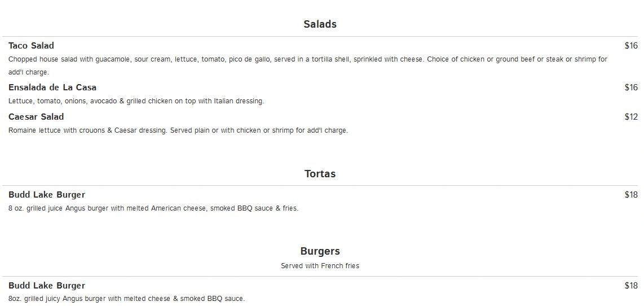Click the Salads section heading
This screenshot has height=306, width=644.
[320, 24]
